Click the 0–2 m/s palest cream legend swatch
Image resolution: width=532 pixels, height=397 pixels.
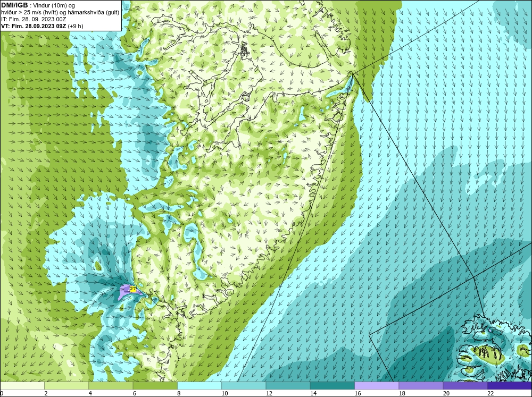22,386
